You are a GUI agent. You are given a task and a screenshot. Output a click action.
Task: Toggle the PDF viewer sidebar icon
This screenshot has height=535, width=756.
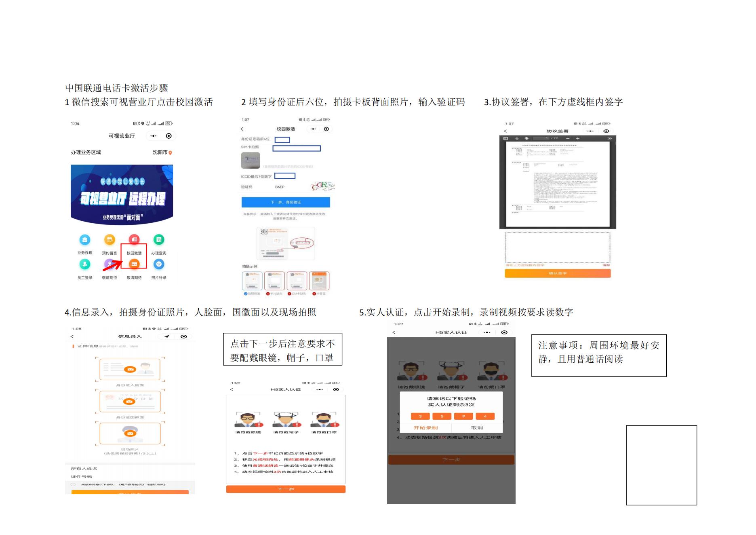click(505, 138)
